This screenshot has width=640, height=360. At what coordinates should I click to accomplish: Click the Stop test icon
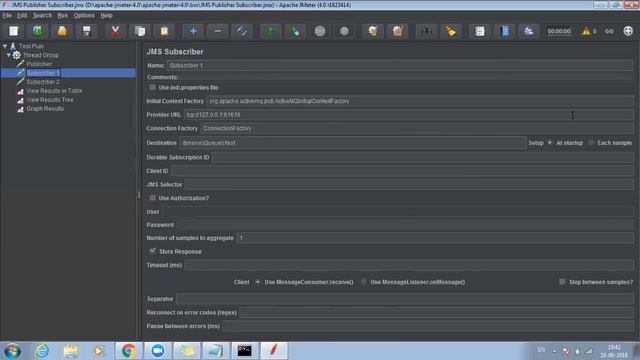[320, 31]
